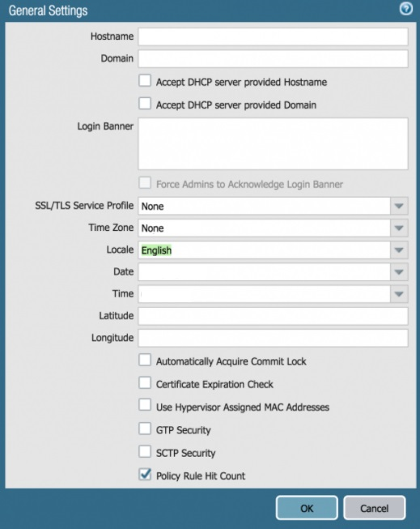Open the Time dropdown arrow
The height and width of the screenshot is (529, 420).
pyautogui.click(x=399, y=294)
